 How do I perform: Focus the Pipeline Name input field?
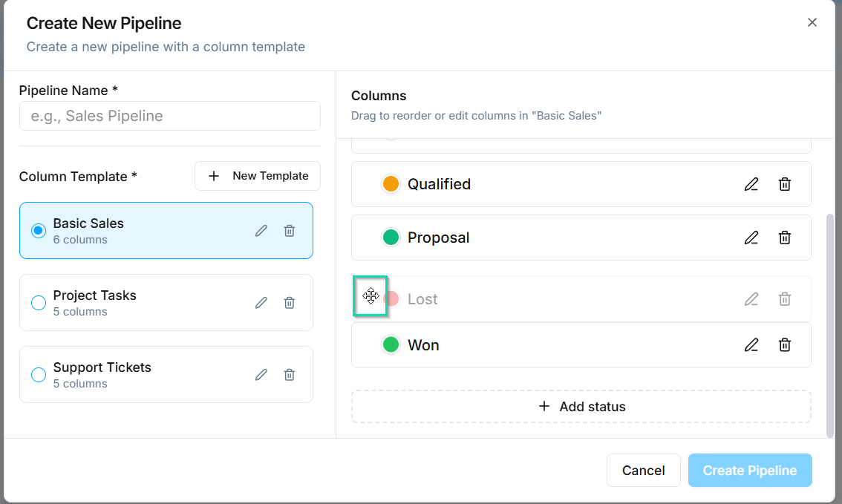170,116
